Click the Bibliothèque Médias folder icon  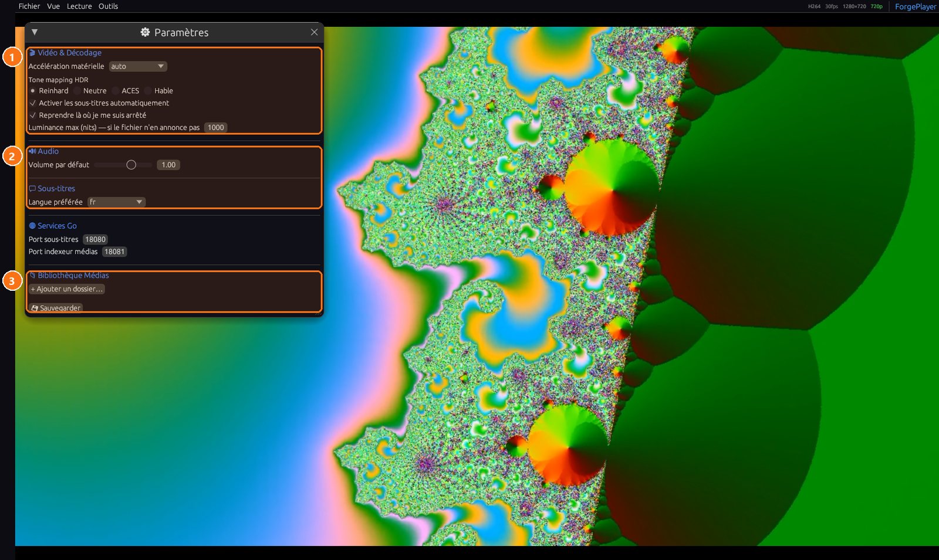coord(32,276)
